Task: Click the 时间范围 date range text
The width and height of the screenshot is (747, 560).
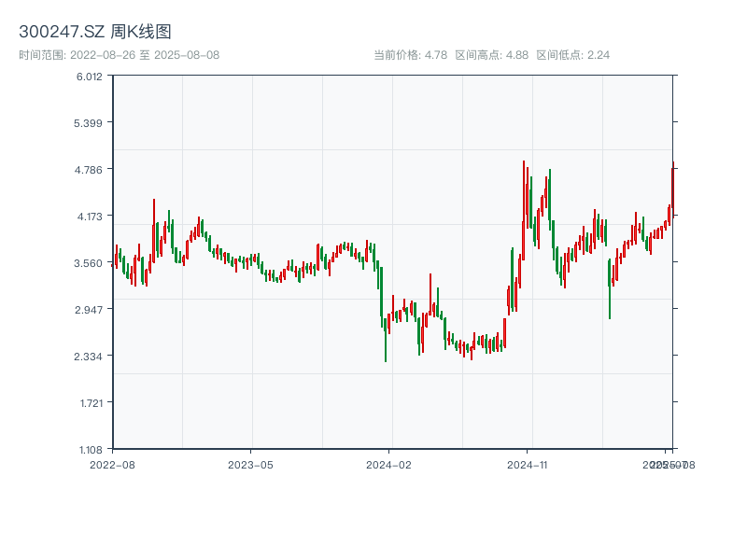Action: tap(120, 55)
